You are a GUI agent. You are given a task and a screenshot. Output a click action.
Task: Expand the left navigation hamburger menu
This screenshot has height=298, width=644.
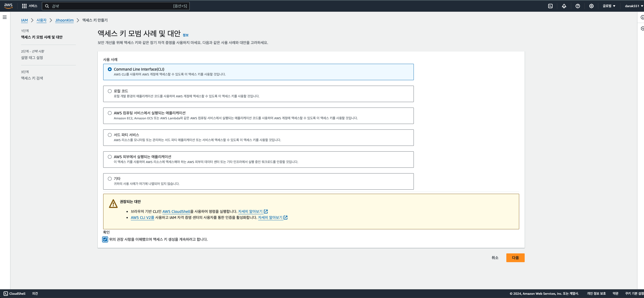(x=5, y=17)
